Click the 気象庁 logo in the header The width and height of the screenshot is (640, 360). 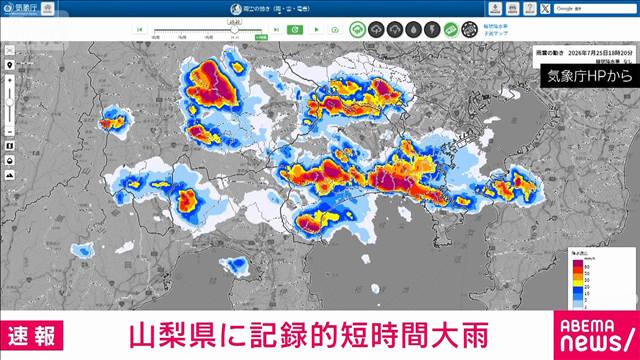pyautogui.click(x=20, y=8)
